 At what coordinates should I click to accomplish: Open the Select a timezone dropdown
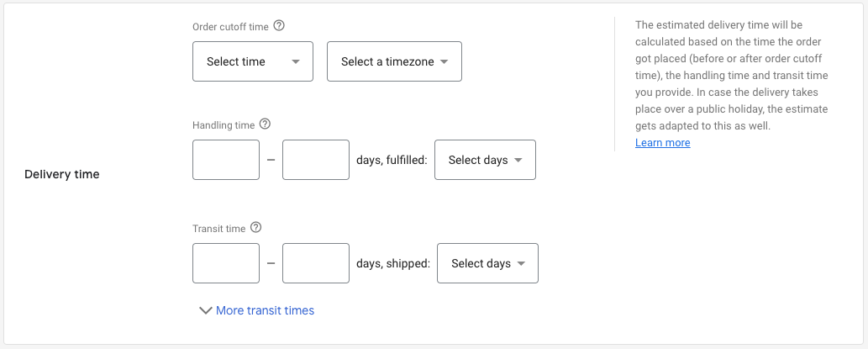point(394,61)
